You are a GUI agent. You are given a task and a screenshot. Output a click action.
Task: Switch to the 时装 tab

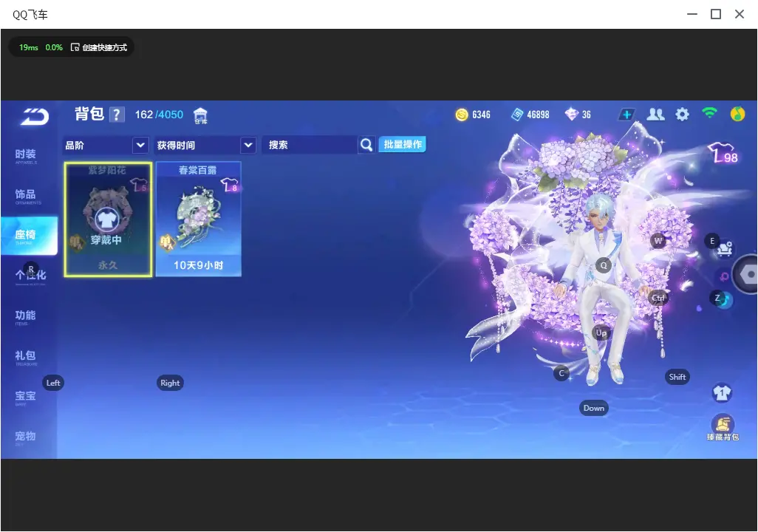coord(26,155)
